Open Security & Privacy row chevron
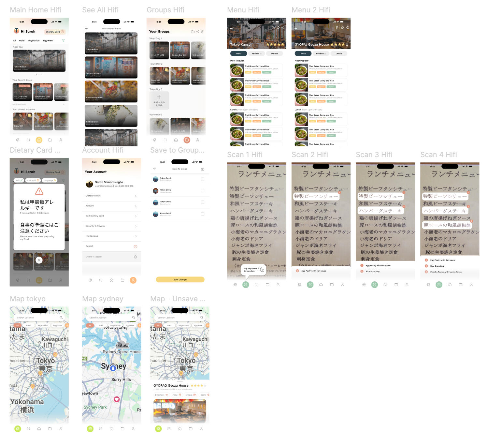489x448 pixels. pyautogui.click(x=136, y=226)
